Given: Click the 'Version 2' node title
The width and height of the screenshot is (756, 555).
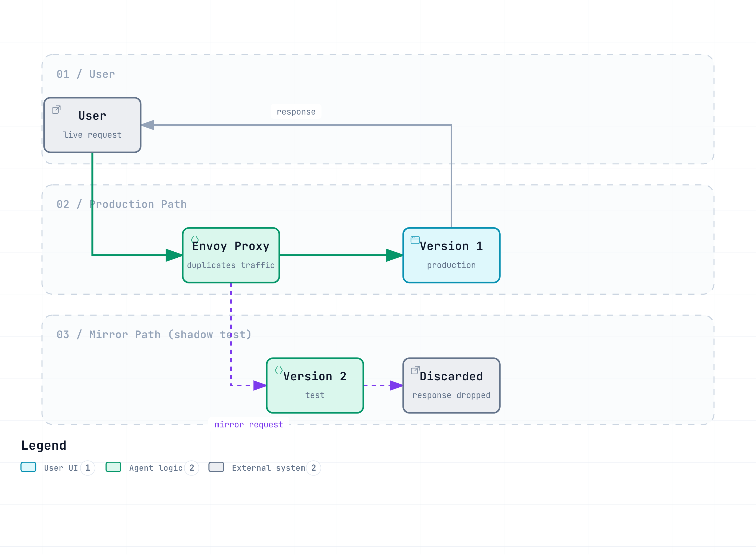Looking at the screenshot, I should coord(315,376).
